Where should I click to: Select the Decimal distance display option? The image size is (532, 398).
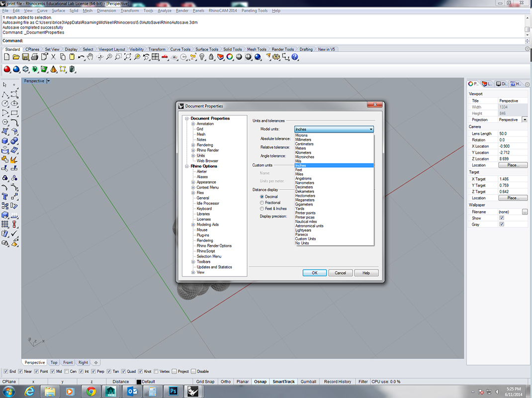[262, 197]
